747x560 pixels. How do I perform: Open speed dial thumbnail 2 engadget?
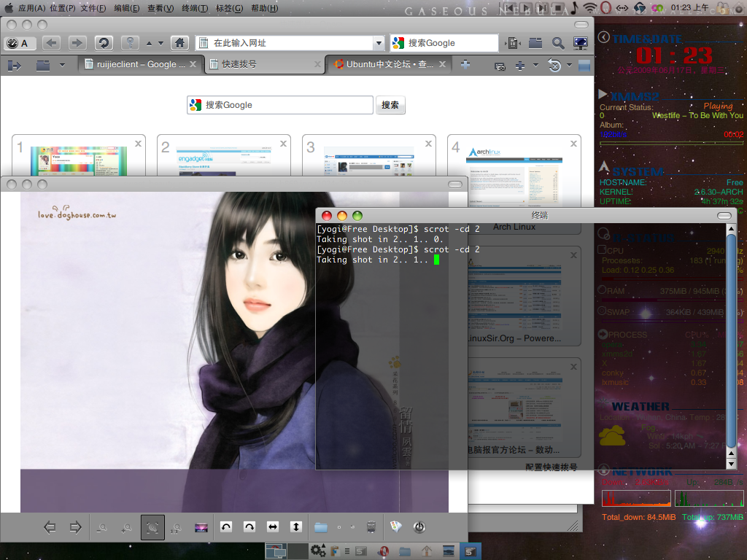coord(223,156)
